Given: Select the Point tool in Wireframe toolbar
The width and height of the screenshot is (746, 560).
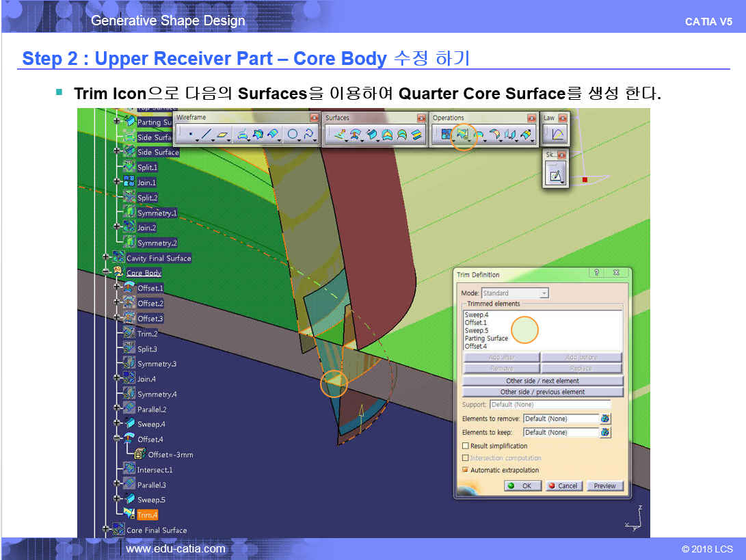Looking at the screenshot, I should (x=189, y=135).
